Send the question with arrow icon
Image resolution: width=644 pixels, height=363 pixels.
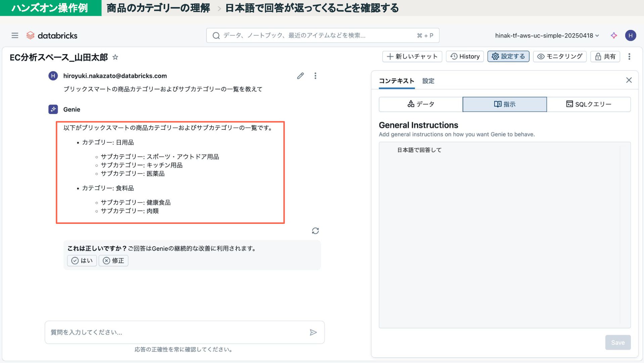tap(313, 332)
